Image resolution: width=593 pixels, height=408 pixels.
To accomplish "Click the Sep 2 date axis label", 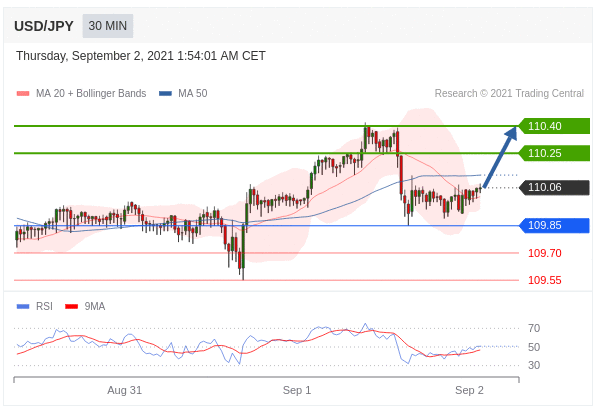I will pyautogui.click(x=469, y=390).
